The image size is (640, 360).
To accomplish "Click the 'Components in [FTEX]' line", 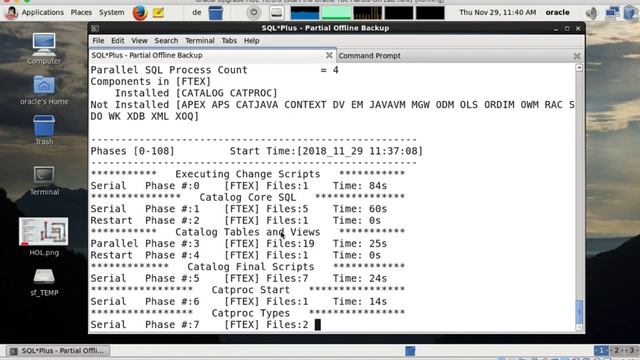I will 151,82.
